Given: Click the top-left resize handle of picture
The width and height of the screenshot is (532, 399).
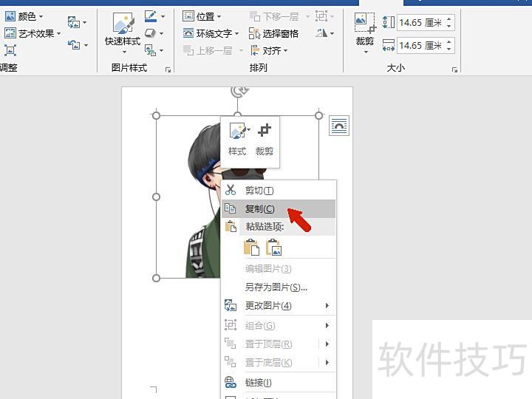Looking at the screenshot, I should (156, 116).
